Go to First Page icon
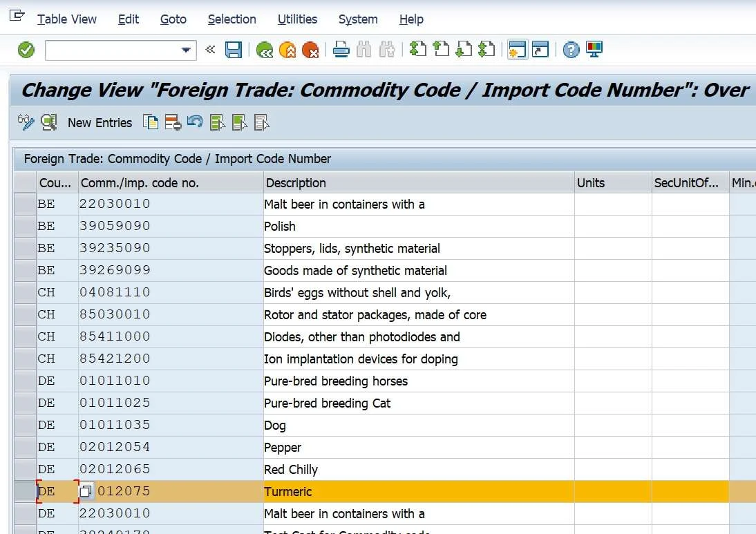 coord(418,49)
